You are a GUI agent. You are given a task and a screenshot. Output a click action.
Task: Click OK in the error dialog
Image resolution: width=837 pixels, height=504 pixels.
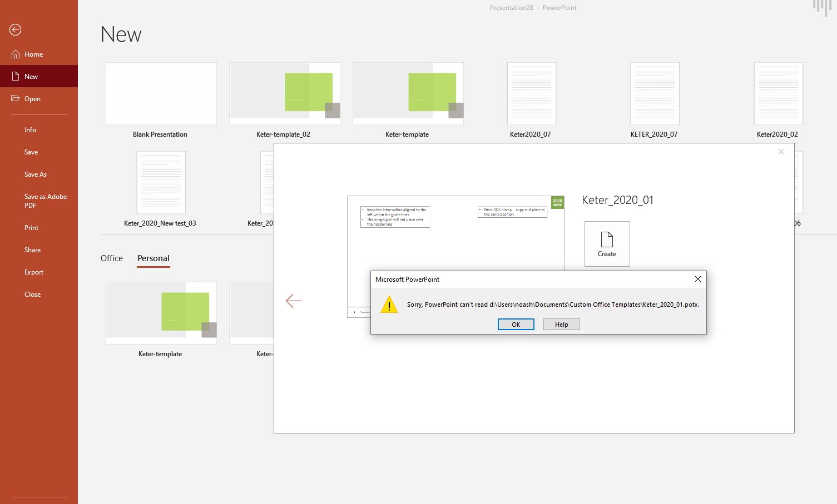516,325
